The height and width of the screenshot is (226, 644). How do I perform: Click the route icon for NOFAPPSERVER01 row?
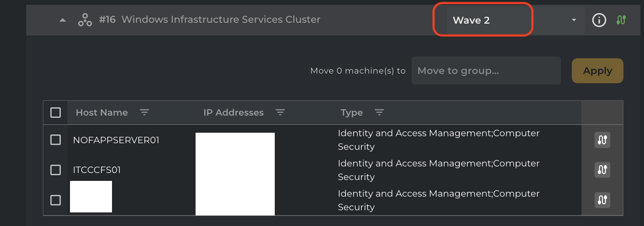tap(602, 140)
